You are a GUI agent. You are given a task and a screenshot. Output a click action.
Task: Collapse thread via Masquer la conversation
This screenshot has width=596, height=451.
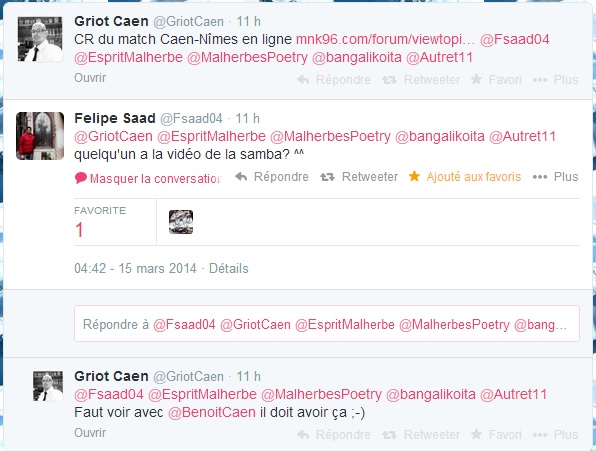pos(148,179)
